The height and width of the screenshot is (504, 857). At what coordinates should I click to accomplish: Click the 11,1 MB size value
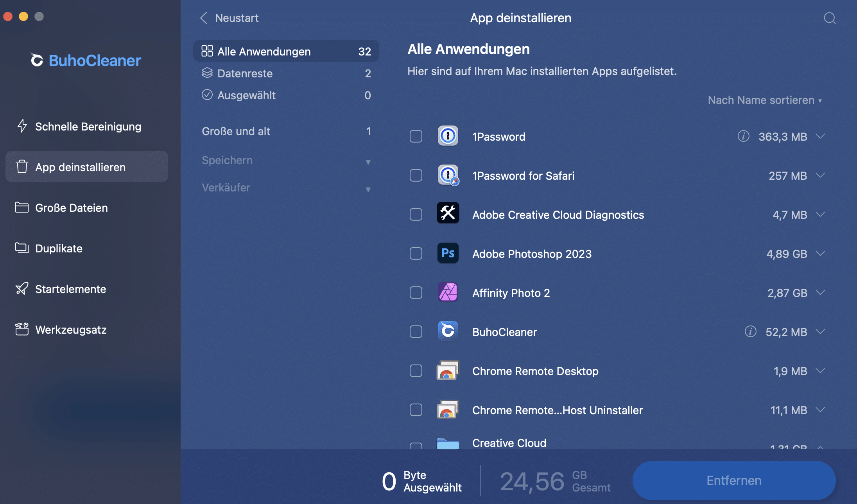(x=789, y=410)
